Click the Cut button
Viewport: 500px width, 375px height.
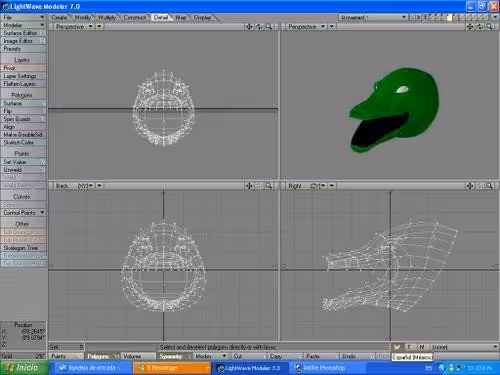pyautogui.click(x=248, y=356)
